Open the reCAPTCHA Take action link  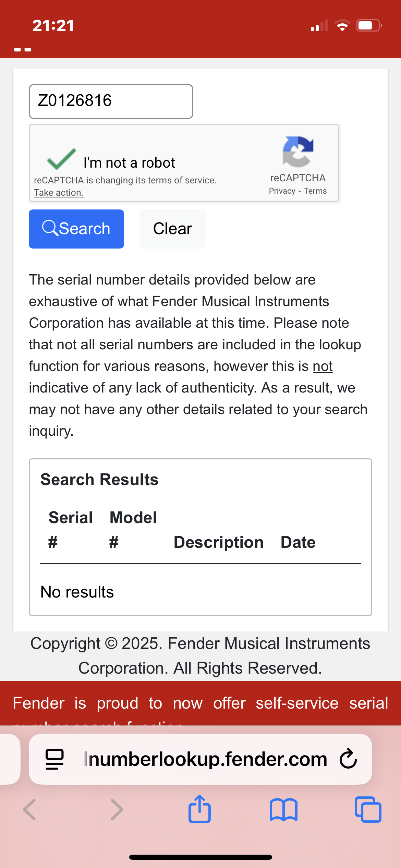pos(59,193)
